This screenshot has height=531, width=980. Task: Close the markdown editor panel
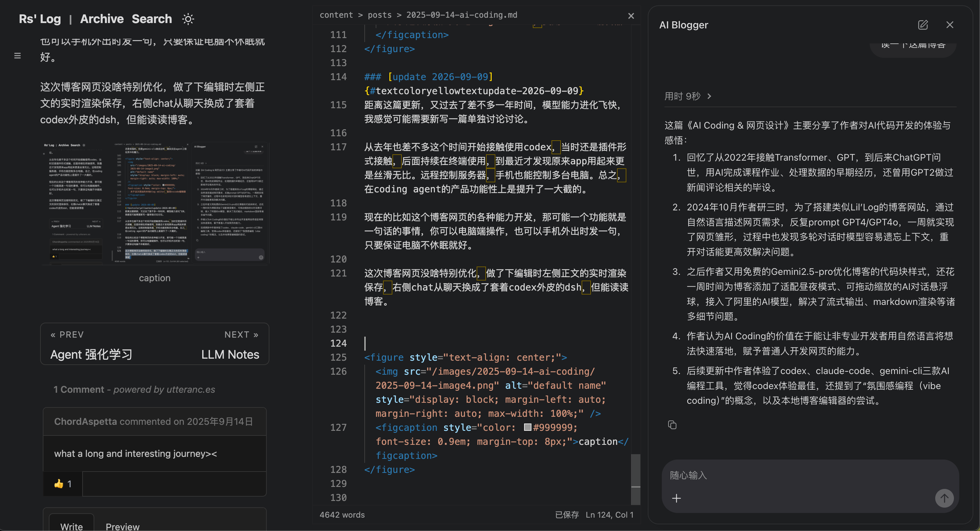(631, 16)
